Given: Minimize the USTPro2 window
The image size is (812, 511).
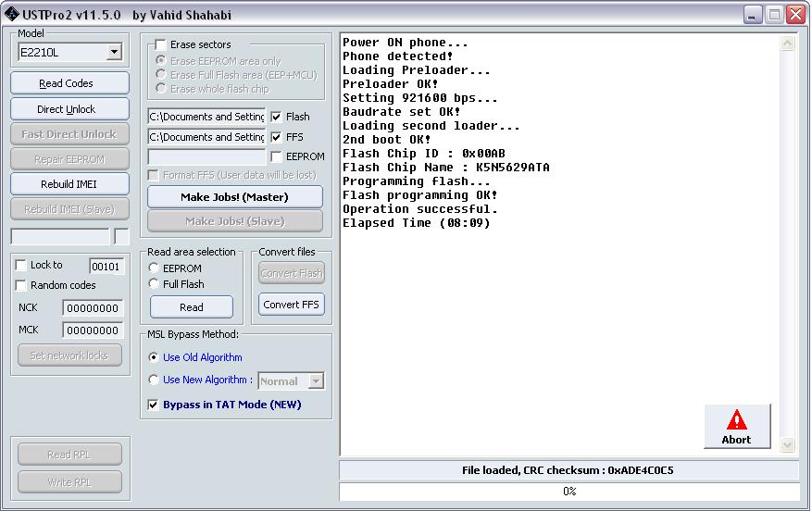Looking at the screenshot, I should [753, 15].
